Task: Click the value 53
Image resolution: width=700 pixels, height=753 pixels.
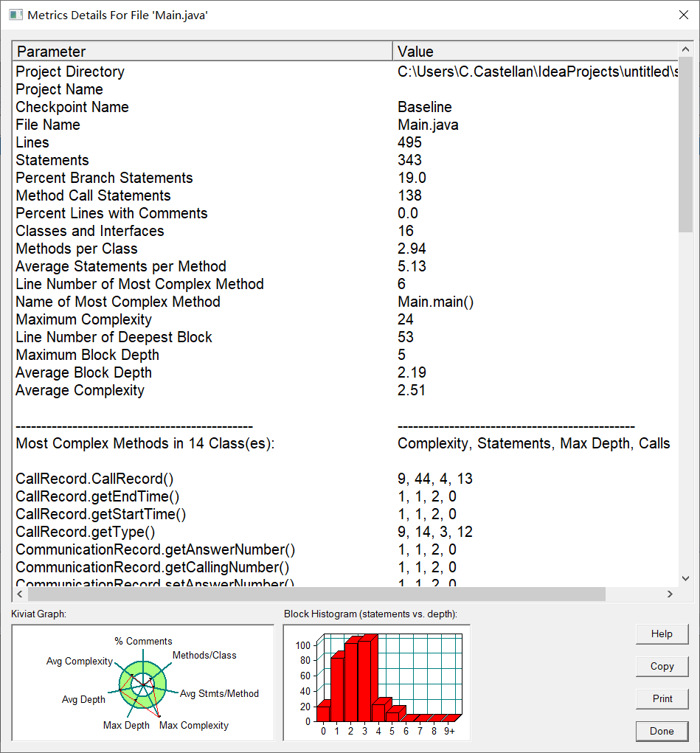Action: (x=406, y=337)
